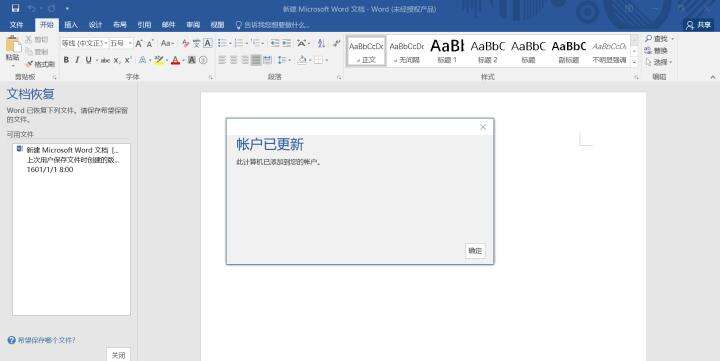Click the Cut scissors icon

tap(29, 39)
